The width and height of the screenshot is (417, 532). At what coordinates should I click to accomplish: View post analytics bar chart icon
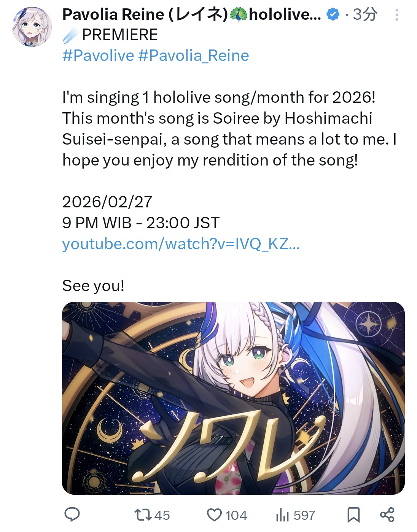pyautogui.click(x=282, y=515)
